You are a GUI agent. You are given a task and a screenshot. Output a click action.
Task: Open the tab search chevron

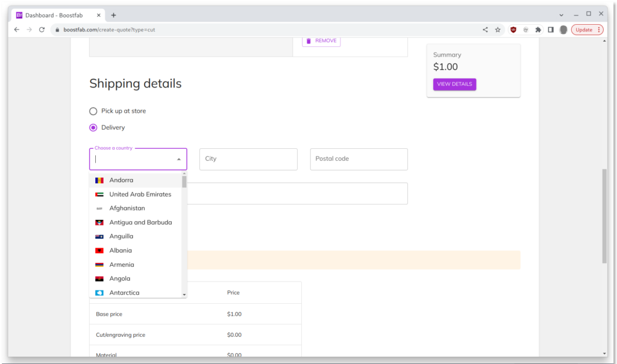(561, 15)
